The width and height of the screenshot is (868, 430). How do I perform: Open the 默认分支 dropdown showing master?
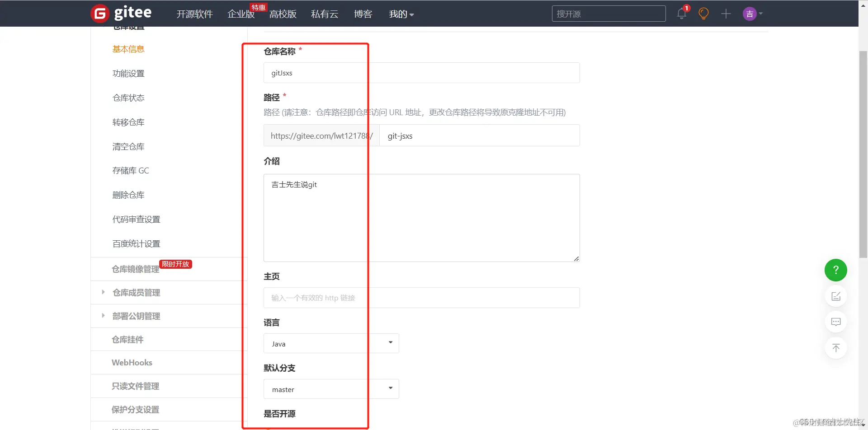point(331,388)
